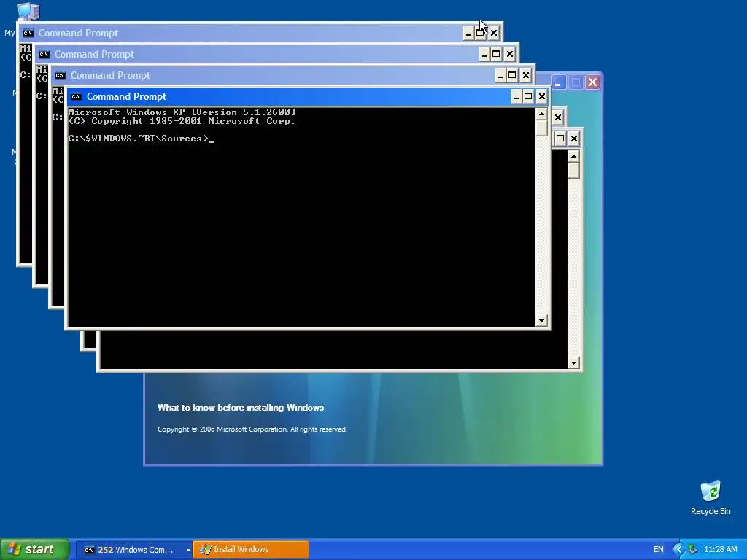The height and width of the screenshot is (560, 747).
Task: Click the EN language indicator
Action: (x=659, y=550)
